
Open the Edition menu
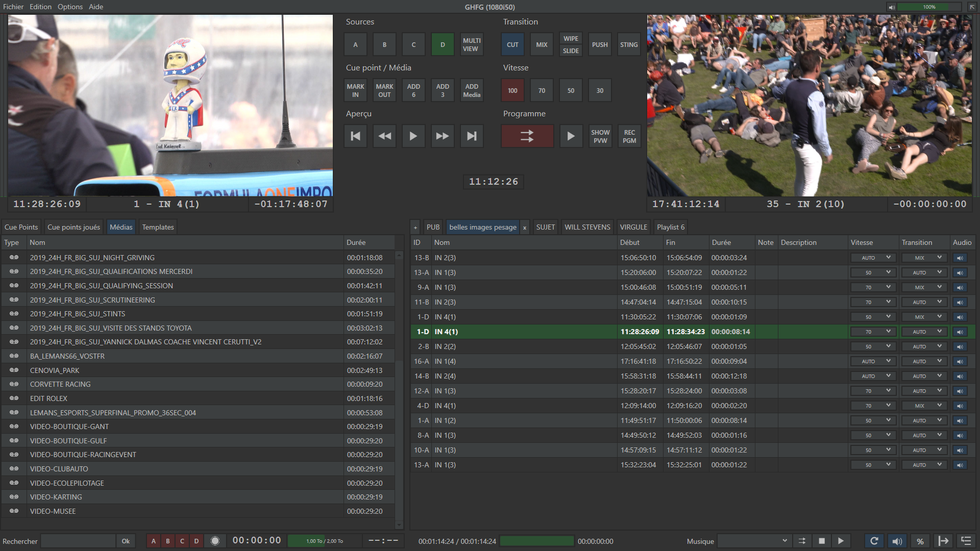(40, 7)
